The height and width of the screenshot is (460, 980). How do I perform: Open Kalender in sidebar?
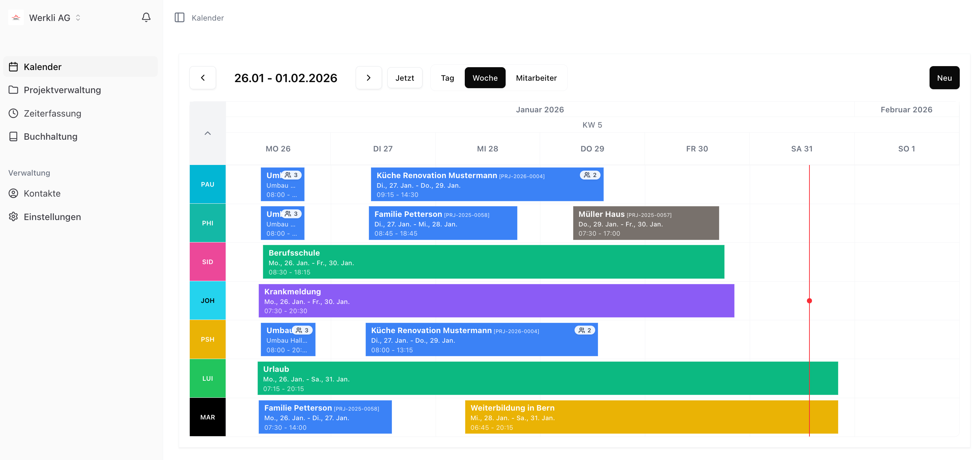(x=80, y=66)
